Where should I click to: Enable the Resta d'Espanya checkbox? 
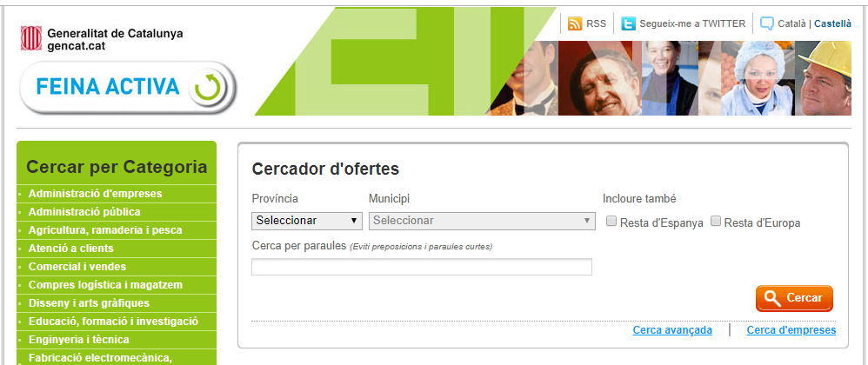[611, 222]
